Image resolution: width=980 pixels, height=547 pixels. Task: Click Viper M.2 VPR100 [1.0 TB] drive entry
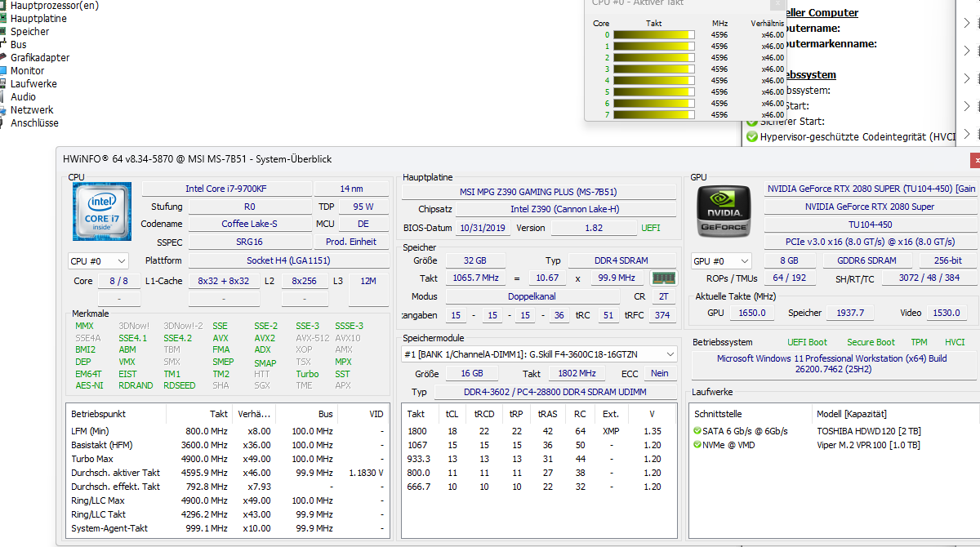(x=868, y=445)
